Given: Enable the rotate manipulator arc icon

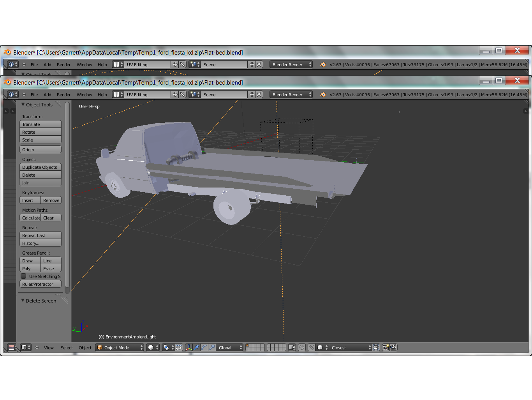Looking at the screenshot, I should [204, 347].
